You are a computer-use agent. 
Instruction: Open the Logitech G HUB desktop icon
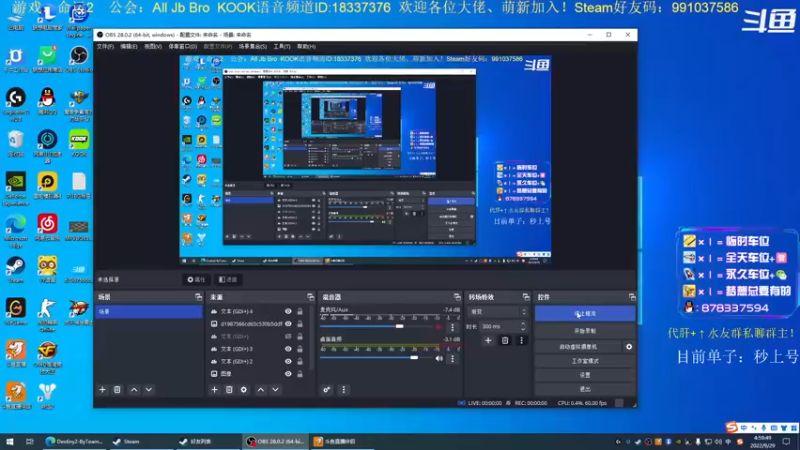pos(16,104)
